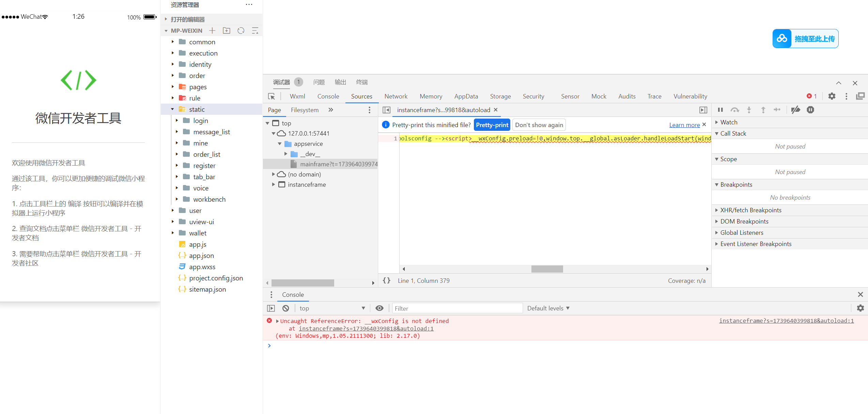Toggle the live expression eye icon
Viewport: 868px width, 414px height.
click(379, 308)
